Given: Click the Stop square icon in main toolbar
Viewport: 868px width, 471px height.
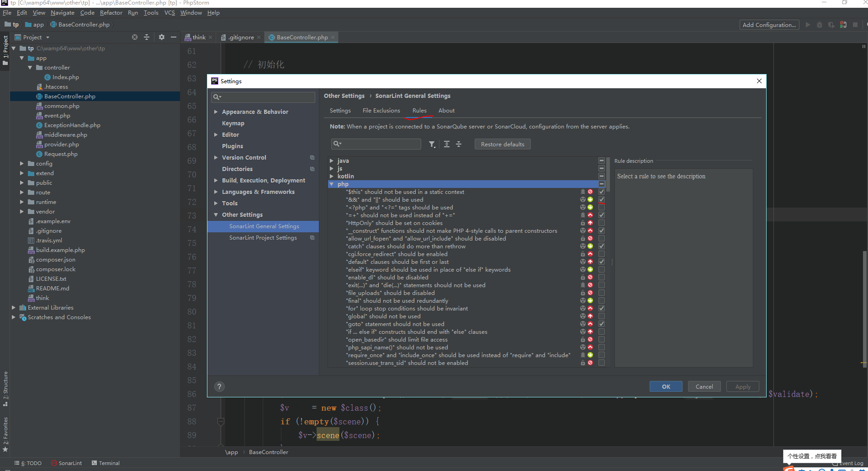Looking at the screenshot, I should (855, 25).
